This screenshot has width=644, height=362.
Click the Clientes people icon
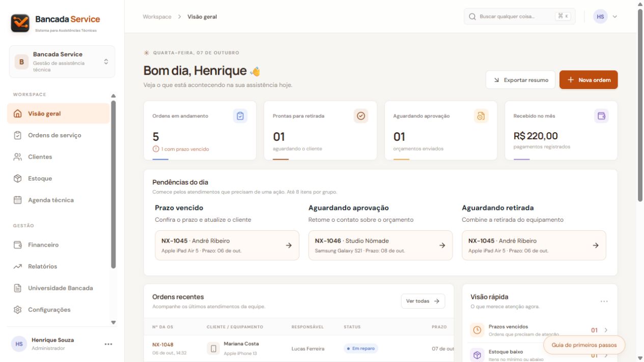18,157
